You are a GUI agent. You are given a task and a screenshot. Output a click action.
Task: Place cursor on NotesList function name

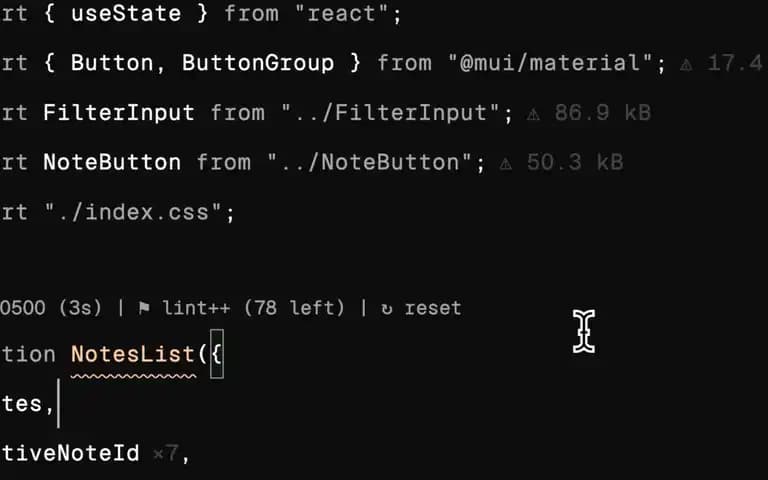[x=133, y=354]
